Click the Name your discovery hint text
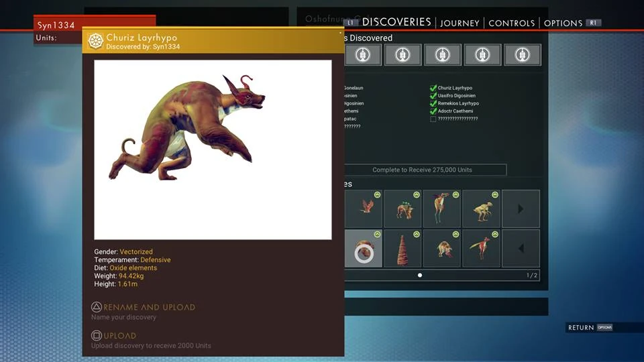 click(123, 317)
